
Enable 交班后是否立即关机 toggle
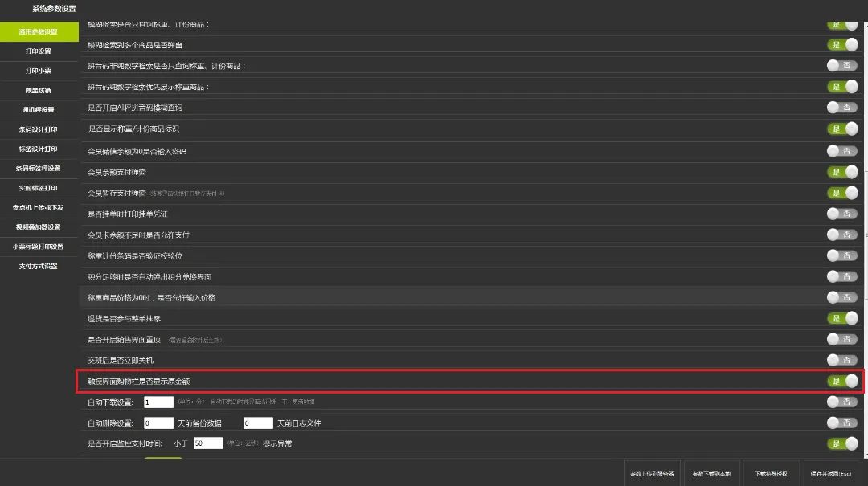click(x=842, y=360)
